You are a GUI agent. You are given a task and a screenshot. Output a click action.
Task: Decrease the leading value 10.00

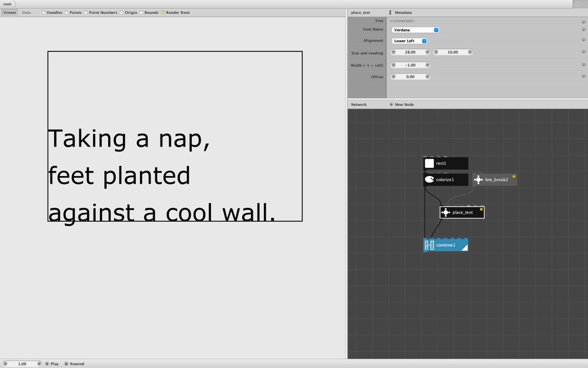[x=436, y=52]
